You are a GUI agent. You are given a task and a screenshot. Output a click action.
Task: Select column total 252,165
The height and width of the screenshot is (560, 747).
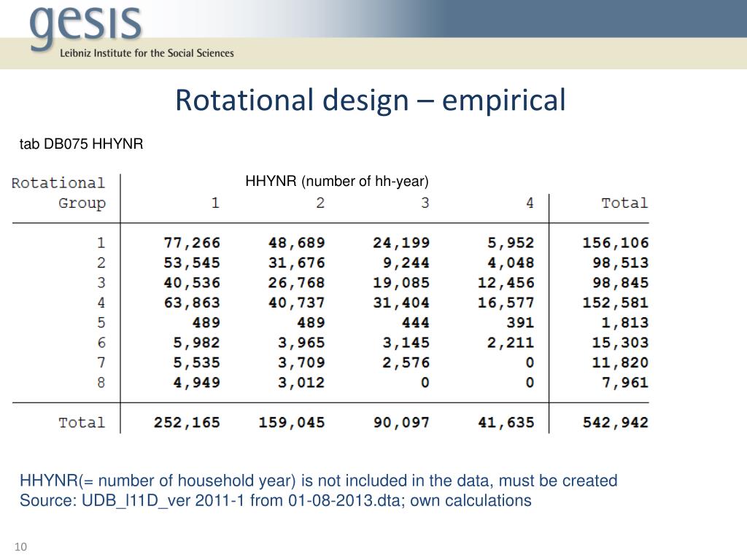point(187,423)
